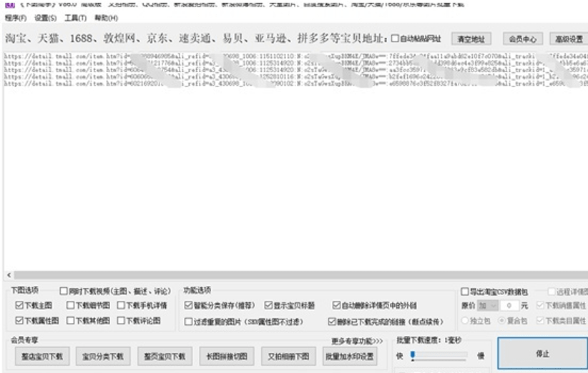Click the 清空地址 button
The height and width of the screenshot is (373, 588).
pos(471,39)
